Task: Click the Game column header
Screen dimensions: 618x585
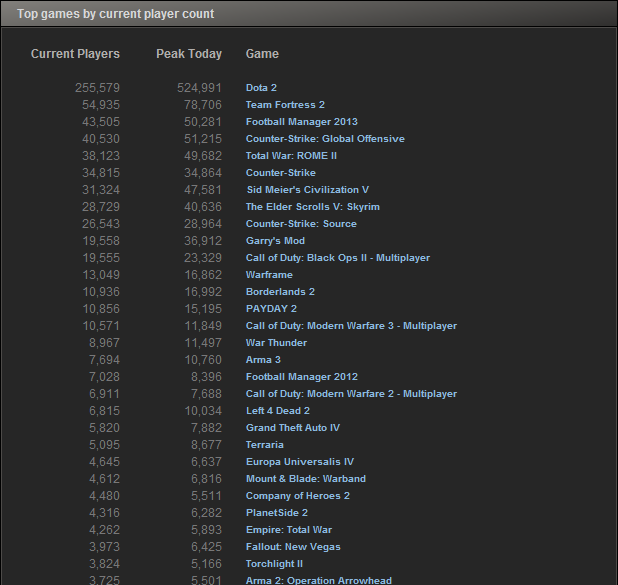Action: coord(262,54)
